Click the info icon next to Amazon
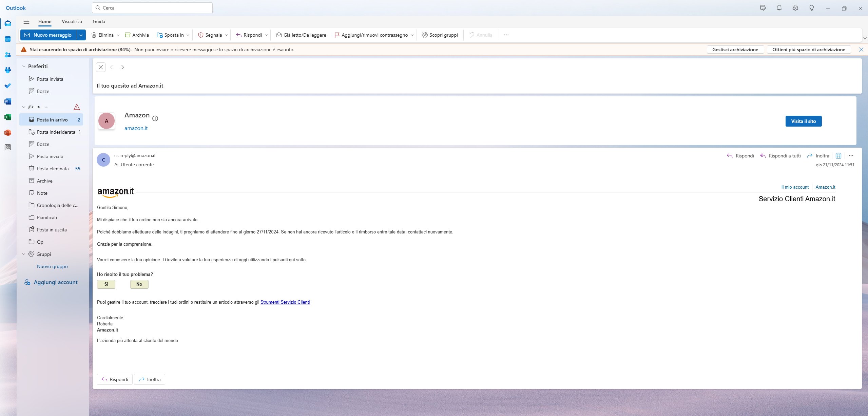Screen dimensions: 868x416 (x=155, y=118)
